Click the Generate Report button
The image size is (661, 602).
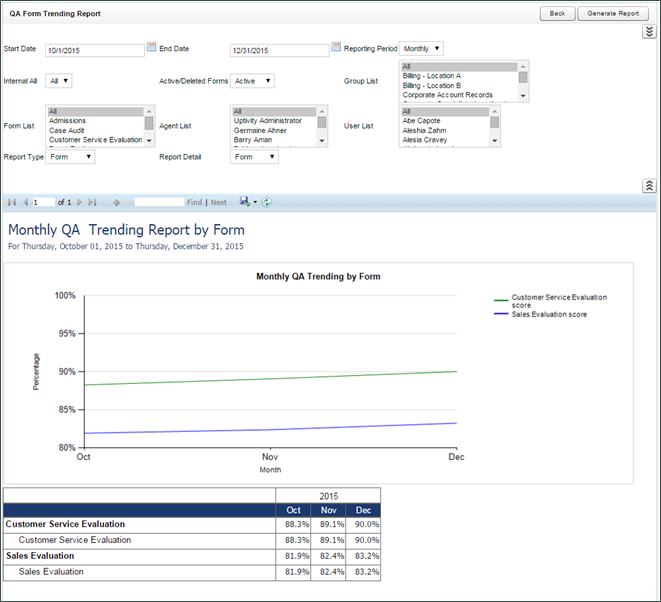pos(613,13)
